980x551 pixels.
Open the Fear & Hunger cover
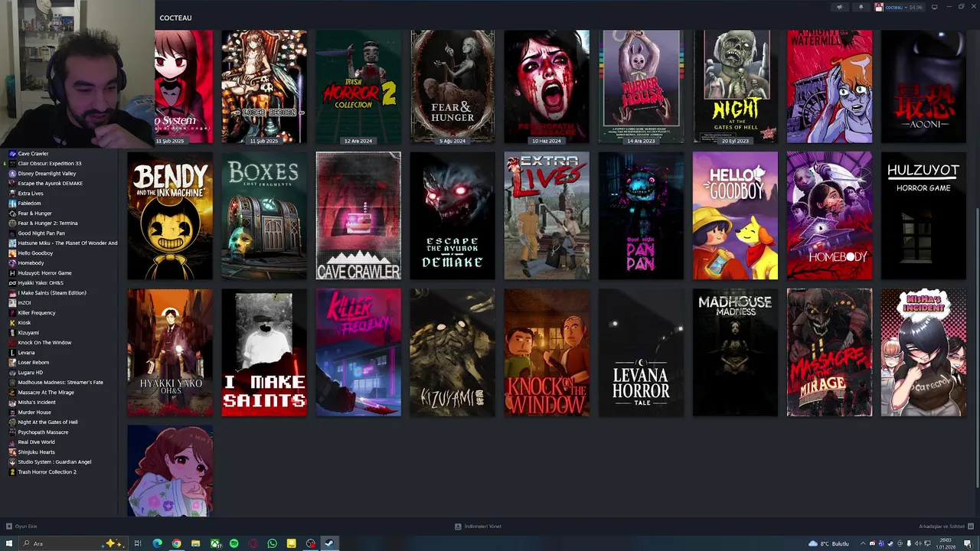(452, 86)
